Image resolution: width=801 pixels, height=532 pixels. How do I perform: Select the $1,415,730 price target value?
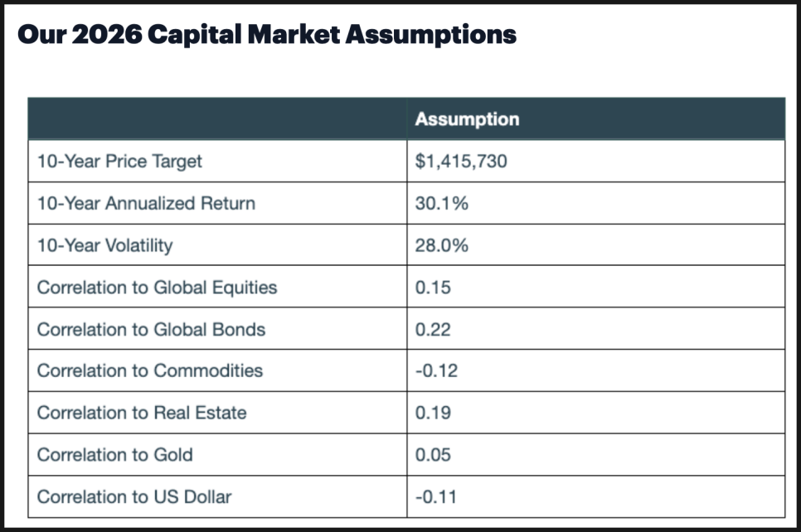point(461,161)
